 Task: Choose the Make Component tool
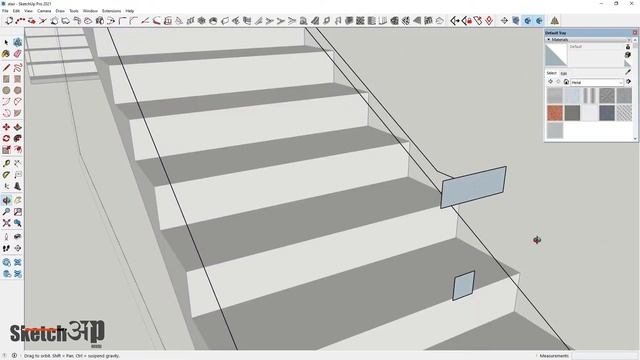18,42
